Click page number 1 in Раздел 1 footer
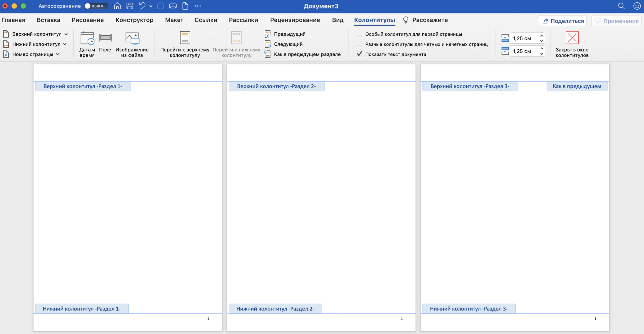The image size is (644, 334). 208,319
